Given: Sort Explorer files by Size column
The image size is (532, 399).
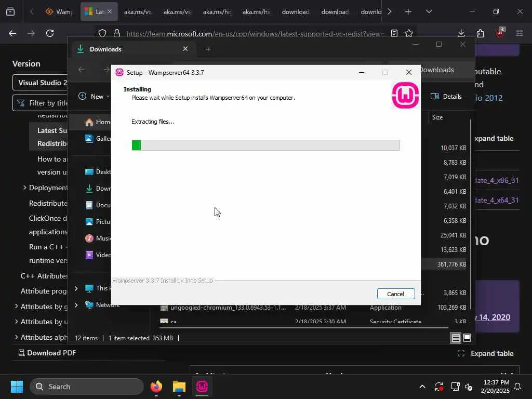Looking at the screenshot, I should pos(437,117).
